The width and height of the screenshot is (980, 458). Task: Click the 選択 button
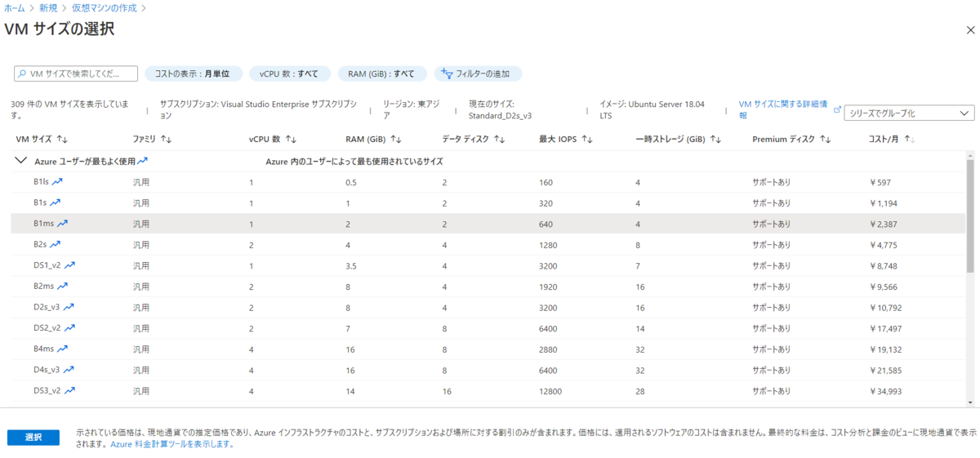[33, 437]
